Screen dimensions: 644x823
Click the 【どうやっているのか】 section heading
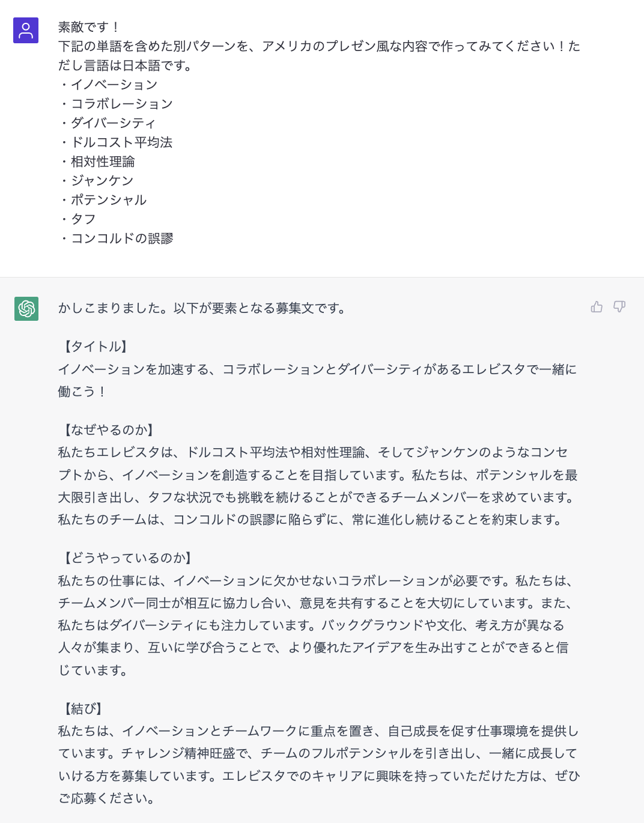click(129, 558)
